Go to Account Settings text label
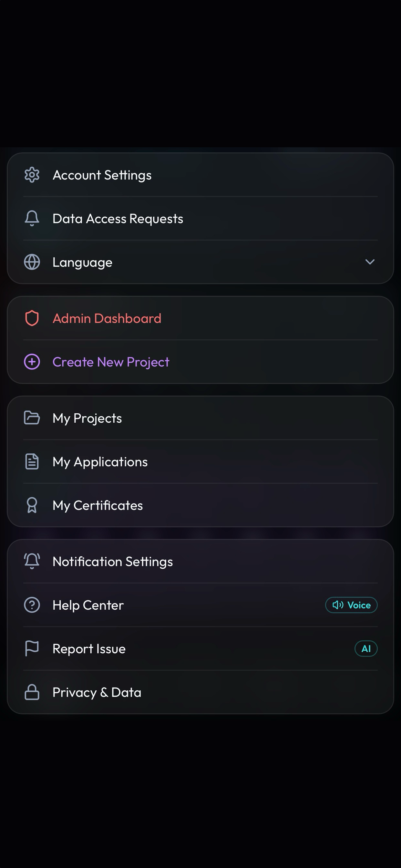The image size is (401, 868). point(102,175)
